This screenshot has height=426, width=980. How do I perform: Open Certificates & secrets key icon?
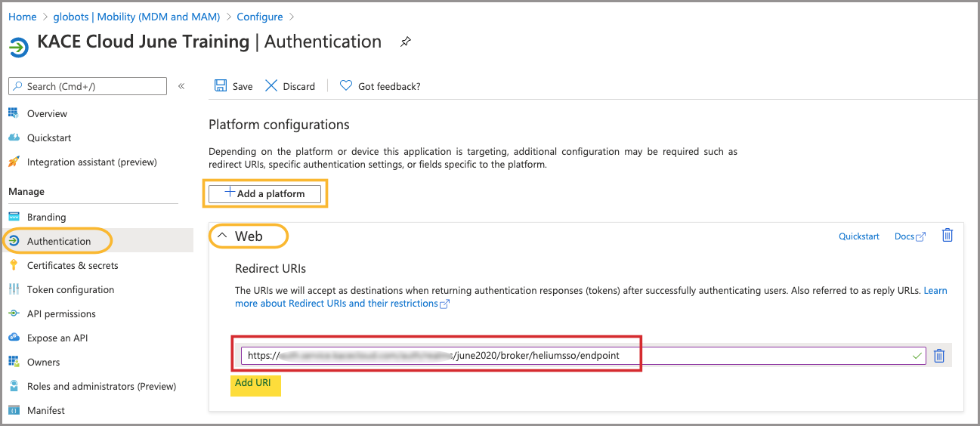tap(14, 265)
